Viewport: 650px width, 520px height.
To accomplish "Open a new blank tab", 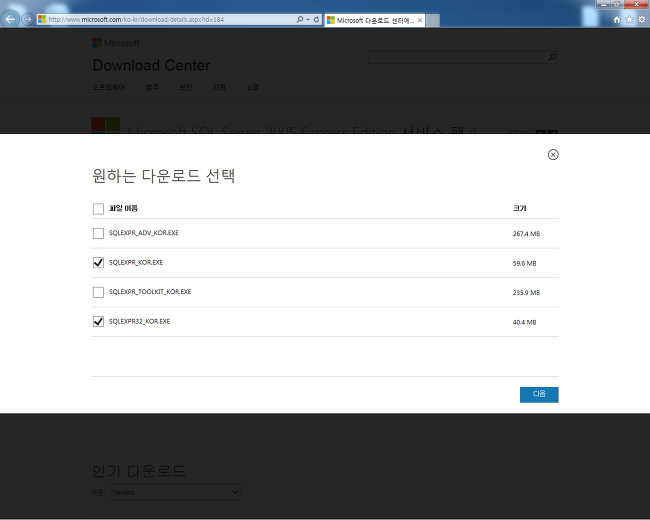I will point(433,20).
